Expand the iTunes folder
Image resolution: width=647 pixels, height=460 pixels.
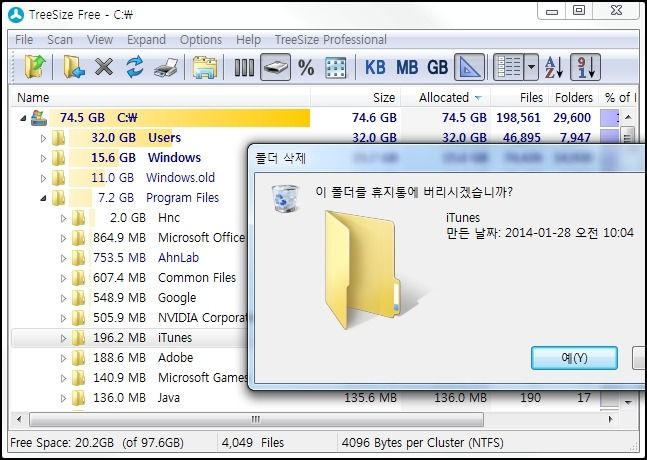point(63,338)
